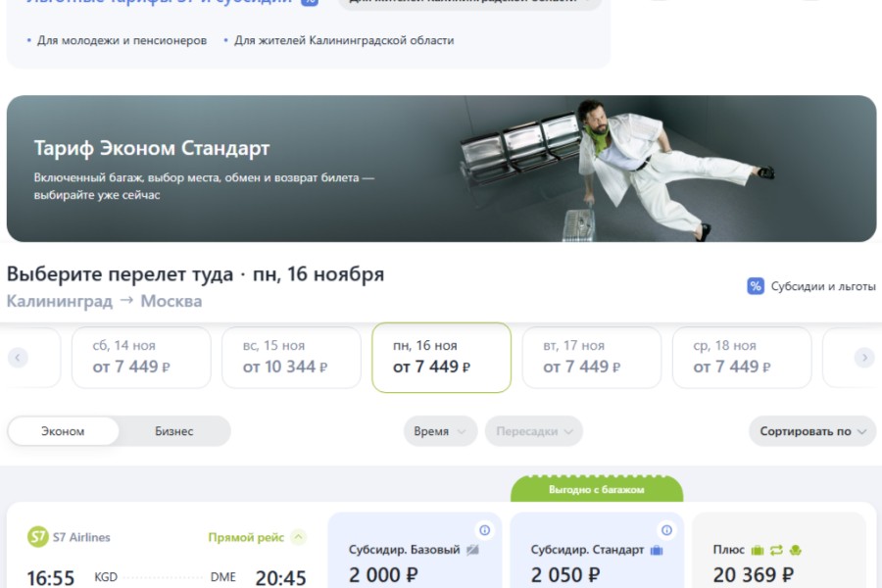The width and height of the screenshot is (882, 588).
Task: Click Для жителей Калининградской области bullet item
Action: pyautogui.click(x=344, y=40)
